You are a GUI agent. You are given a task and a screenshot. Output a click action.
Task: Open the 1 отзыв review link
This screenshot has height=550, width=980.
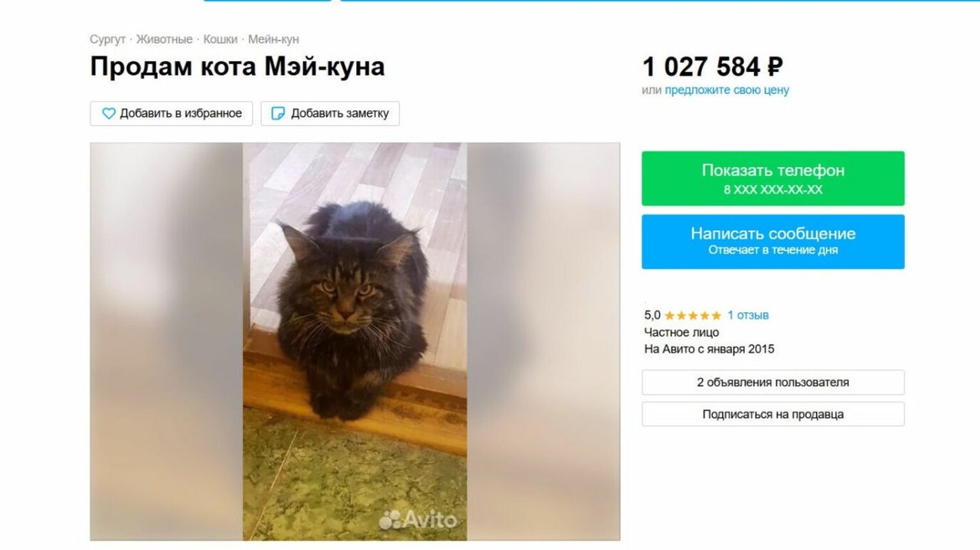(748, 315)
